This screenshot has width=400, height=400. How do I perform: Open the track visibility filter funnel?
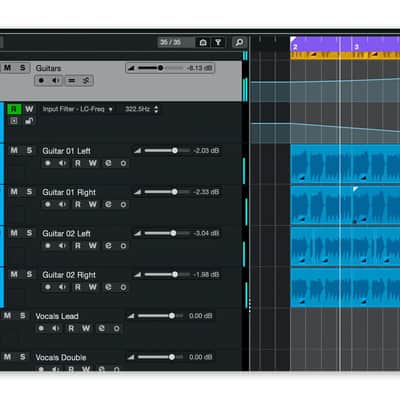[218, 42]
